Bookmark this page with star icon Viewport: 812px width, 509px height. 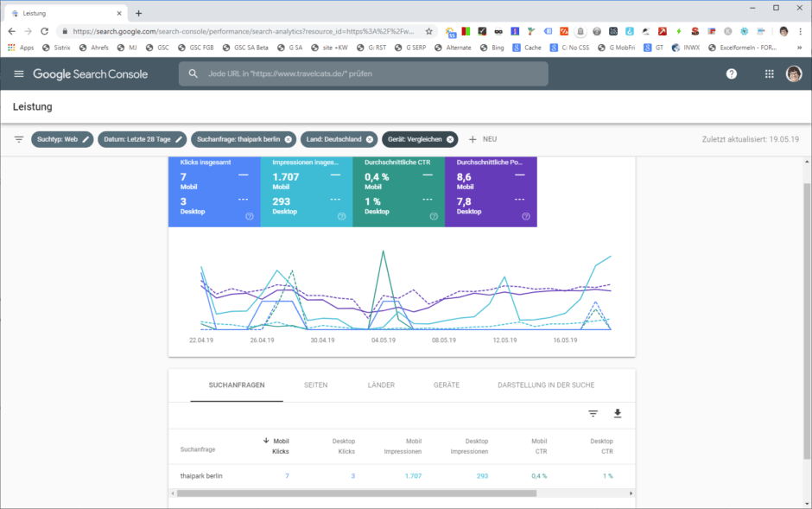click(x=428, y=32)
